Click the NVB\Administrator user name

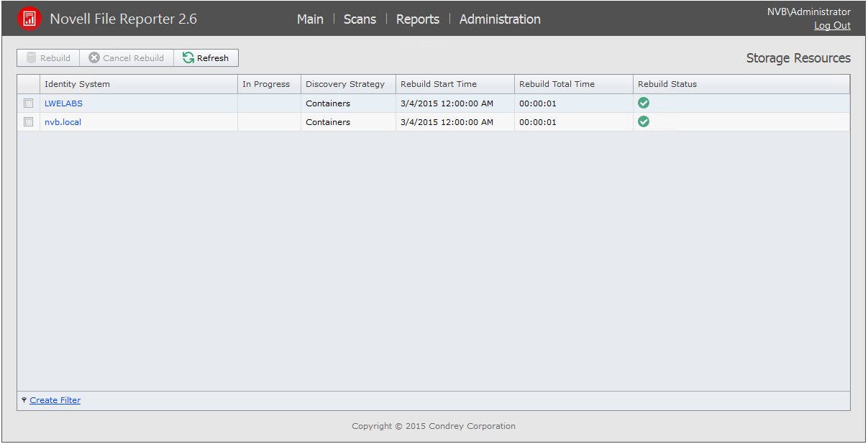click(x=809, y=11)
